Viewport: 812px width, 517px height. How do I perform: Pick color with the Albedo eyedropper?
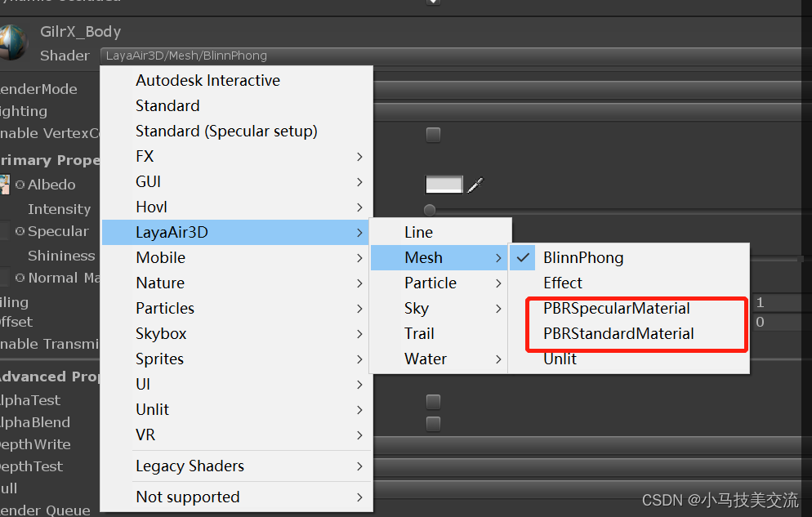[475, 185]
